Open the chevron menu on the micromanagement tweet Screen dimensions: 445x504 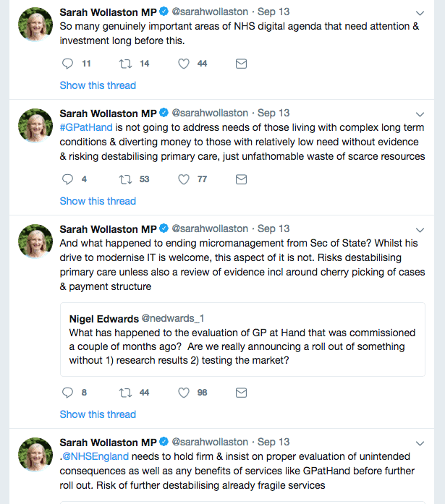[x=420, y=230]
